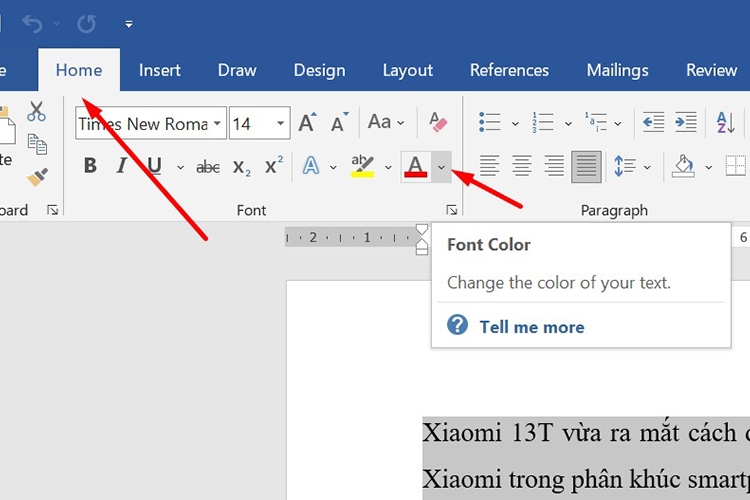Center align text
Screen dimensions: 750x500
pos(522,166)
